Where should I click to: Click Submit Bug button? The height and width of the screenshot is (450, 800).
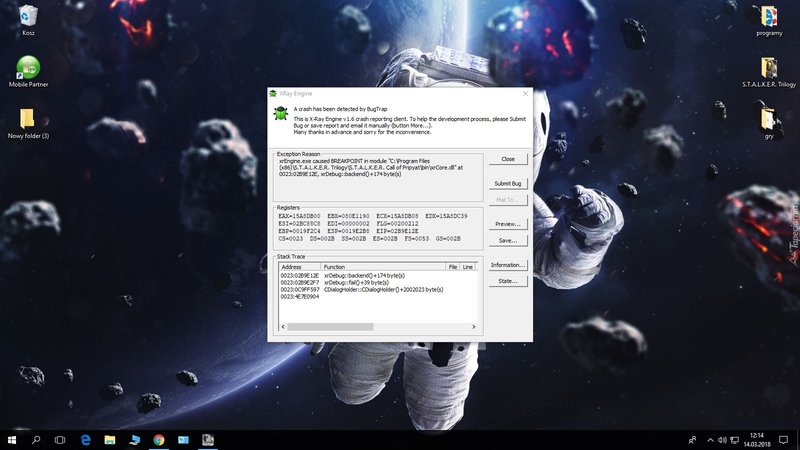coord(508,183)
